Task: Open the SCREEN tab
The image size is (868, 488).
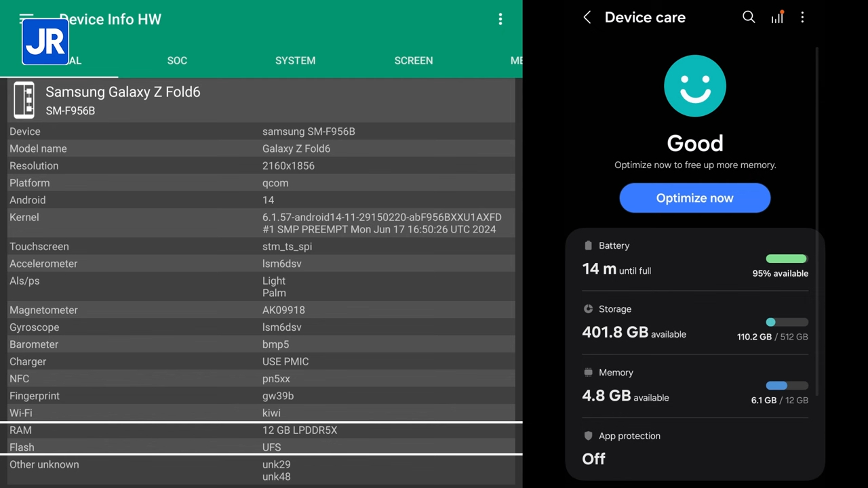Action: click(413, 60)
